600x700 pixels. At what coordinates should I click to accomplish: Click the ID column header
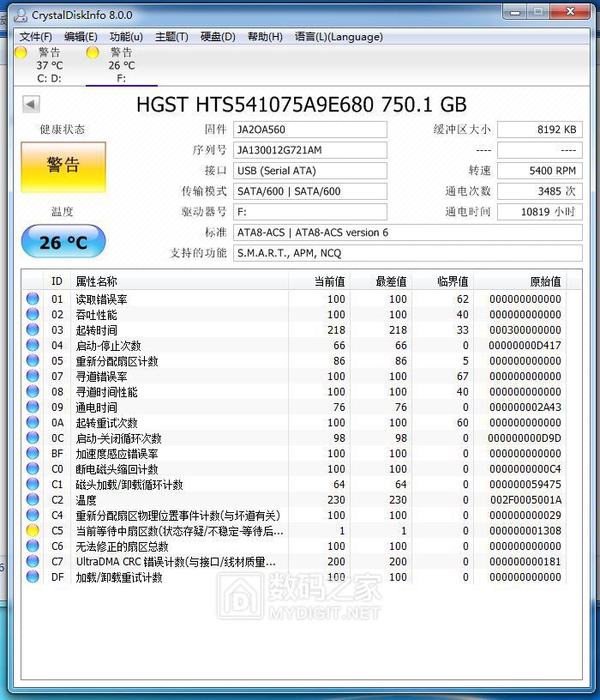click(57, 281)
